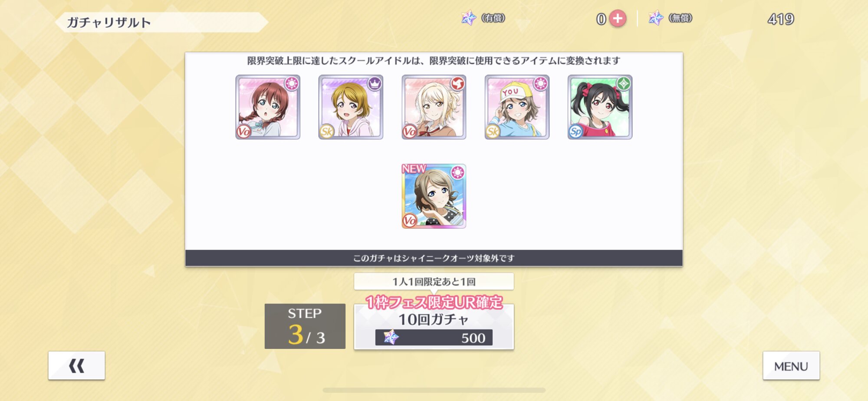Click the green diamond attribute icon
Screen dimensions: 868x401
coord(624,83)
